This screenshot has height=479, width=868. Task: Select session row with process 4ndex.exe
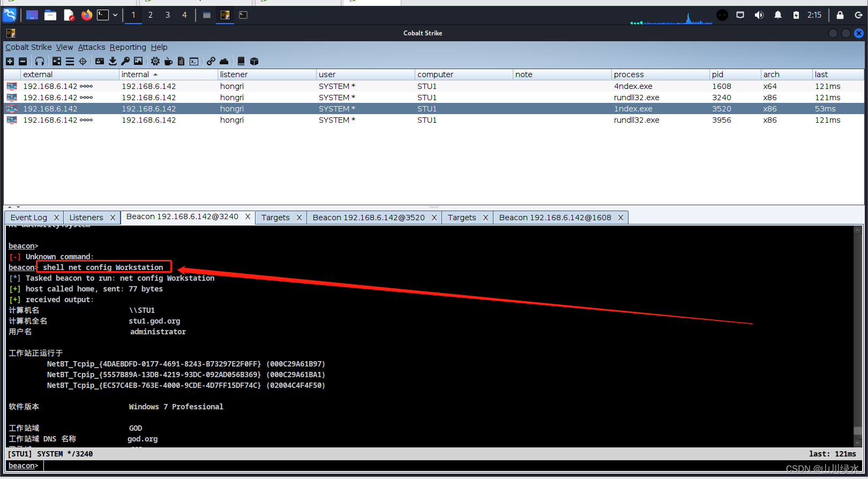point(434,86)
